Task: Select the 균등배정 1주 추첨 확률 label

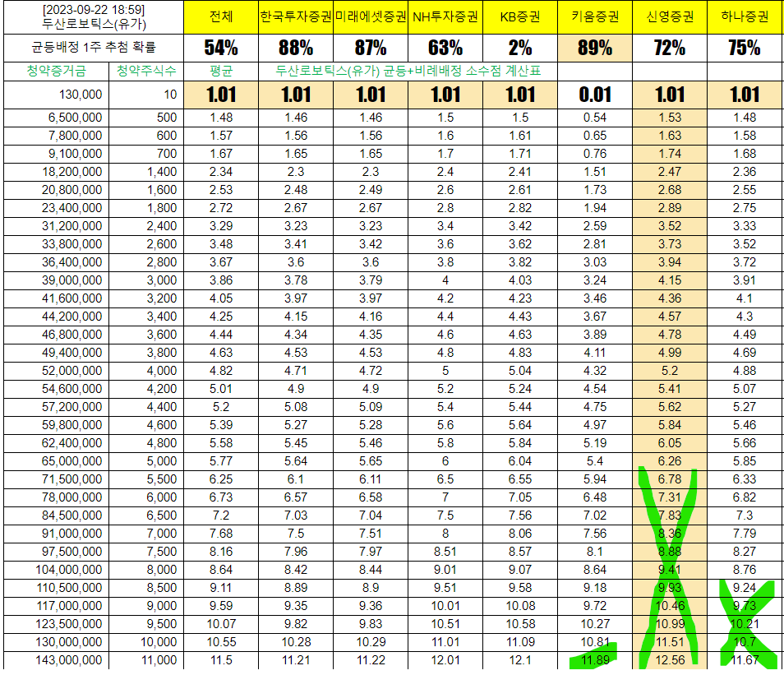Action: pyautogui.click(x=94, y=48)
